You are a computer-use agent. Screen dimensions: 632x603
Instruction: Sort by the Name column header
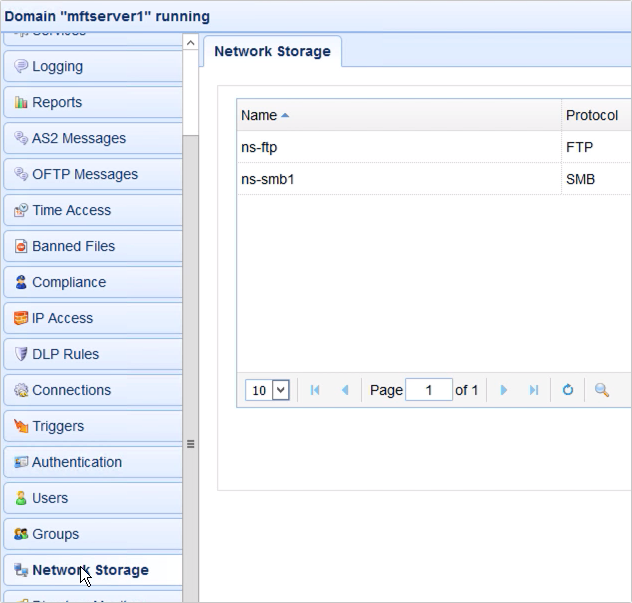point(259,116)
